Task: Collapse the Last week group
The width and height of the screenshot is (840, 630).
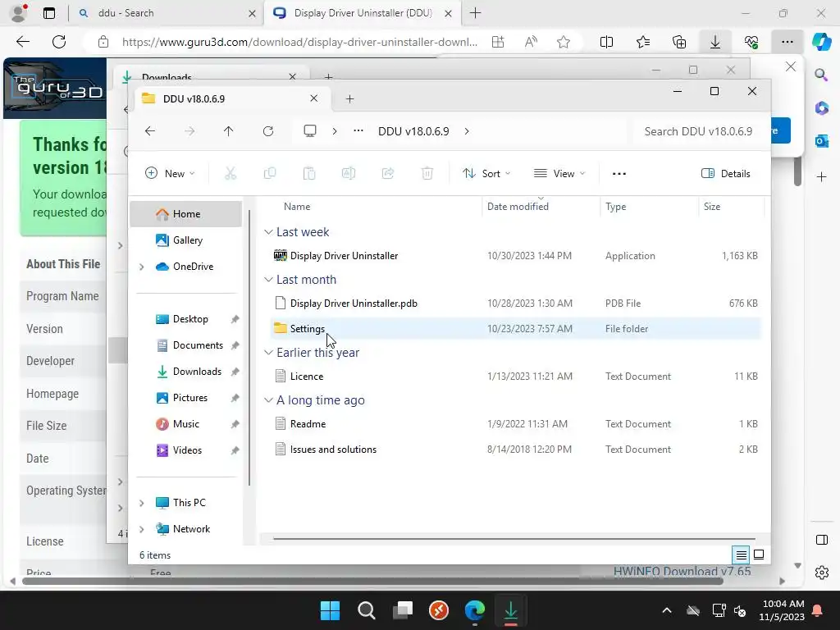Action: pyautogui.click(x=268, y=232)
